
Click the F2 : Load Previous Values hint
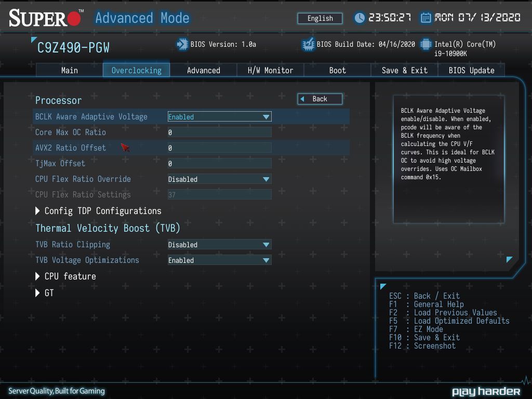443,312
